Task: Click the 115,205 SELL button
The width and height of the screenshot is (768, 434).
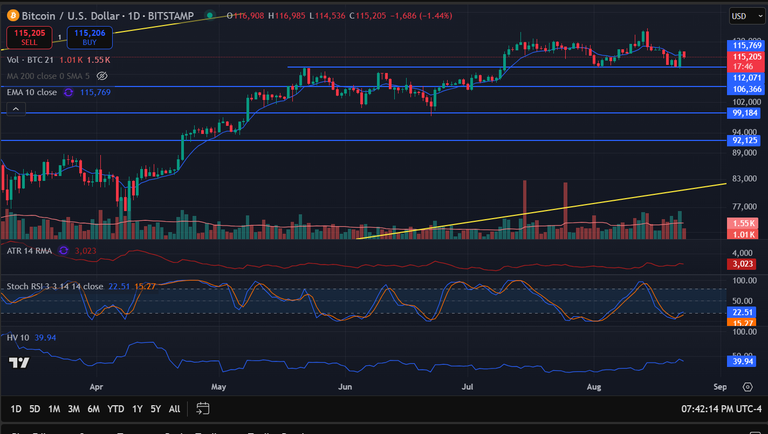Action: (29, 37)
